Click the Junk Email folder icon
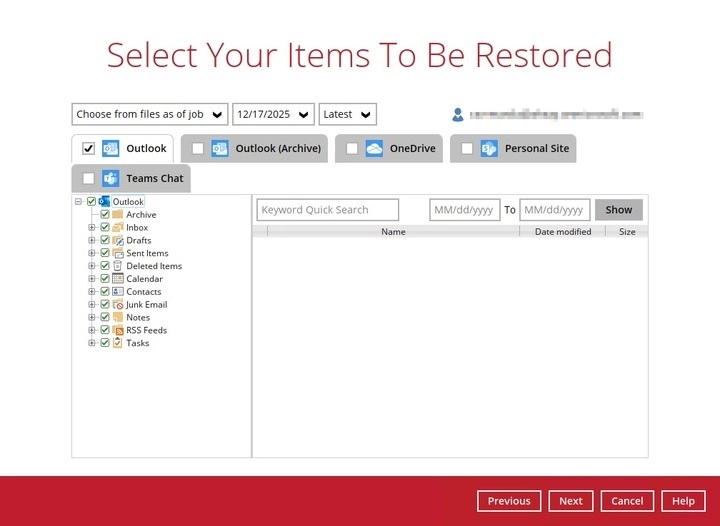Viewport: 720px width, 526px height. 118,304
